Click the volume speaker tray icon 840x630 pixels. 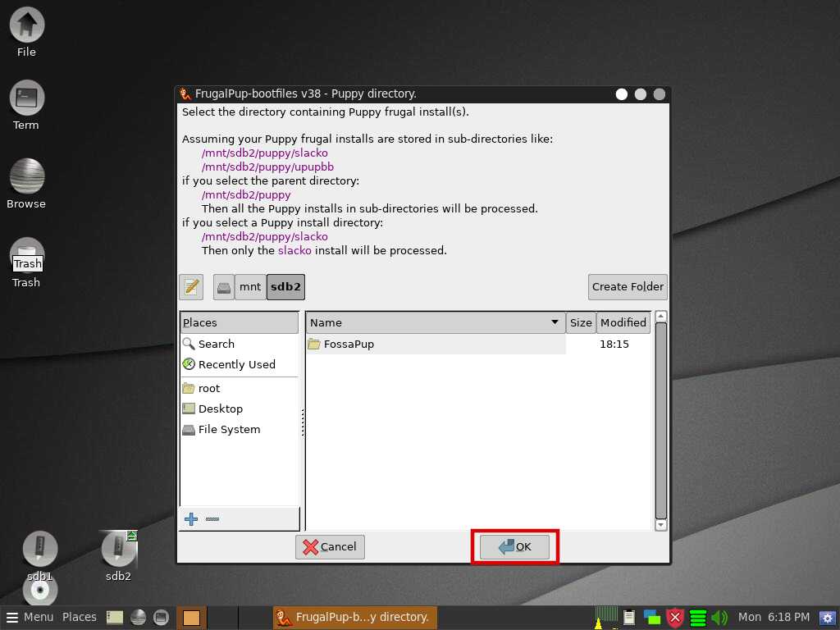click(x=719, y=618)
